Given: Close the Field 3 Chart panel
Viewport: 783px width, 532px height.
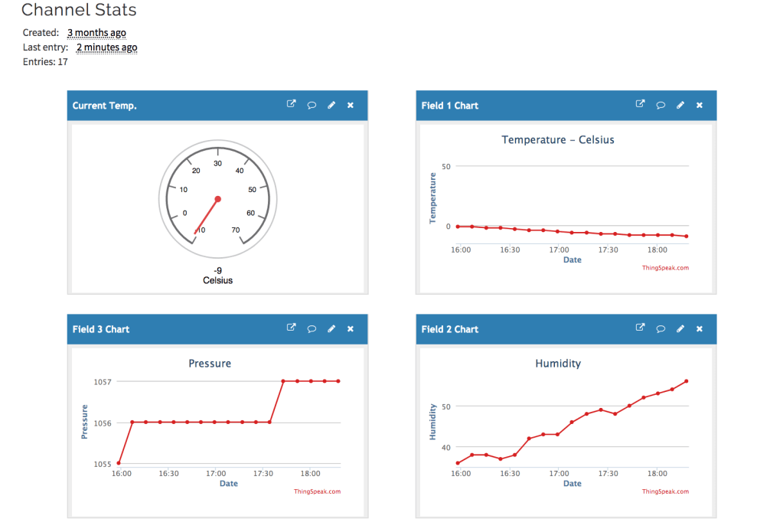Looking at the screenshot, I should click(x=351, y=328).
